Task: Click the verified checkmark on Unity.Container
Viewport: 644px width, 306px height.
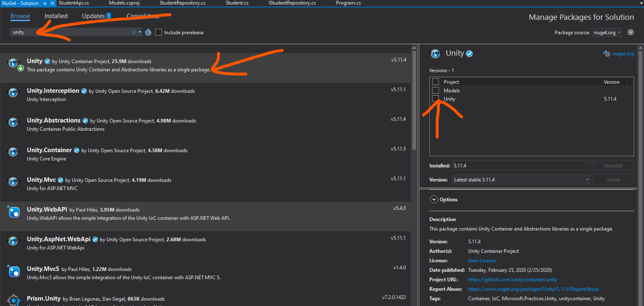Action: tap(77, 151)
